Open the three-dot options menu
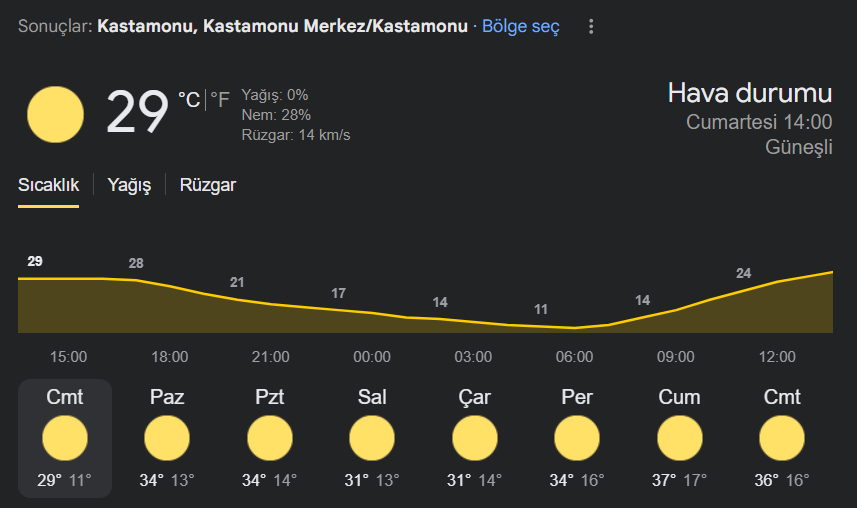 [591, 26]
